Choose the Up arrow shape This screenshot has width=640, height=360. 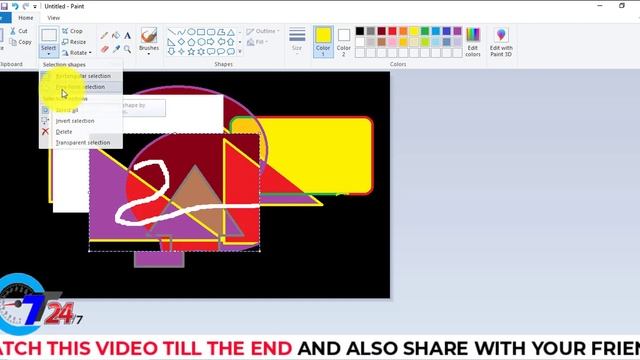point(231,42)
